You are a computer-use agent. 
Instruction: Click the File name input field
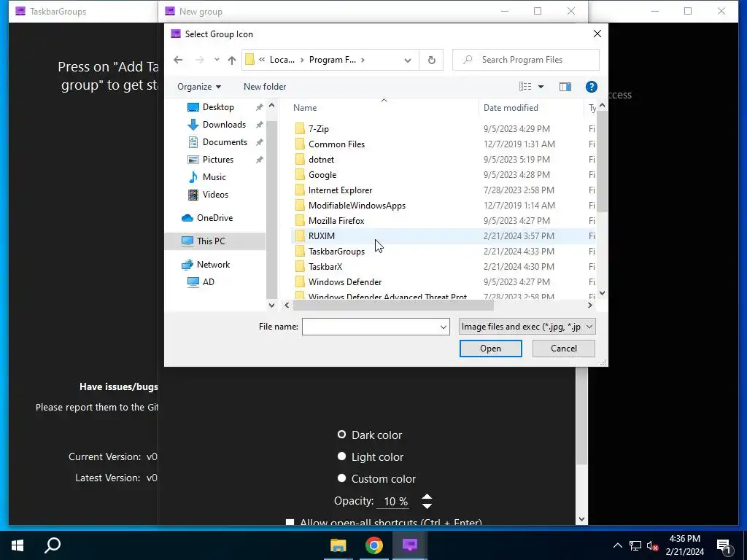coord(371,327)
